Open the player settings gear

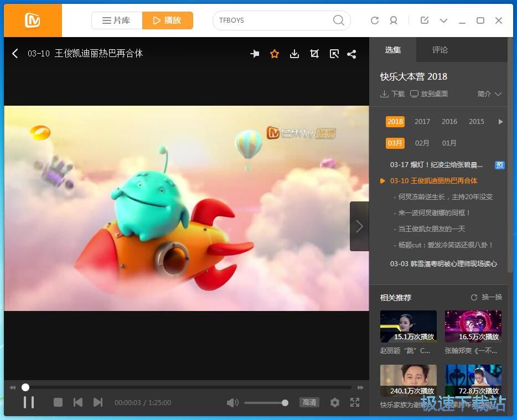335,402
